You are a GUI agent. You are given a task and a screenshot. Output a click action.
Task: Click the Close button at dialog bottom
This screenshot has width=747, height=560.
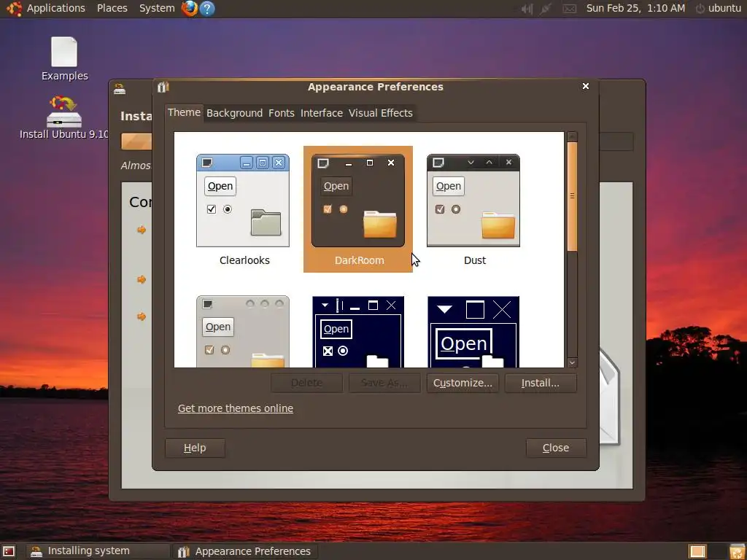[x=556, y=448]
